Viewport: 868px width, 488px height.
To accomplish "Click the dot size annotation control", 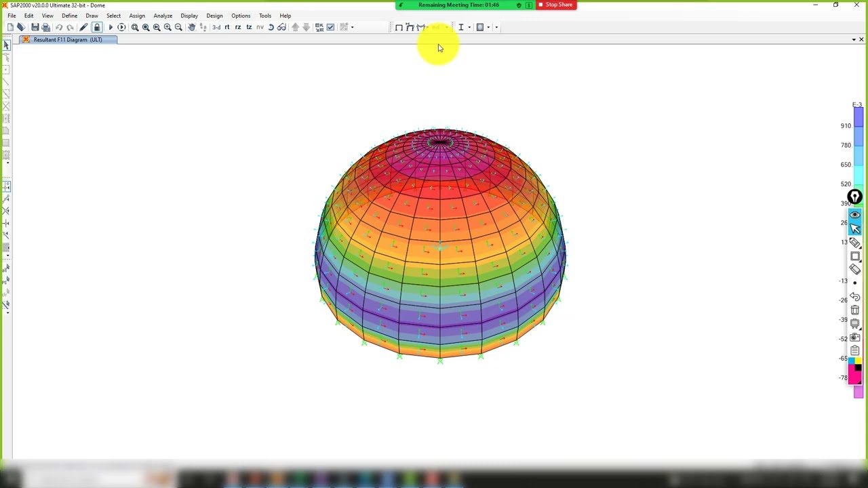I will click(x=854, y=283).
